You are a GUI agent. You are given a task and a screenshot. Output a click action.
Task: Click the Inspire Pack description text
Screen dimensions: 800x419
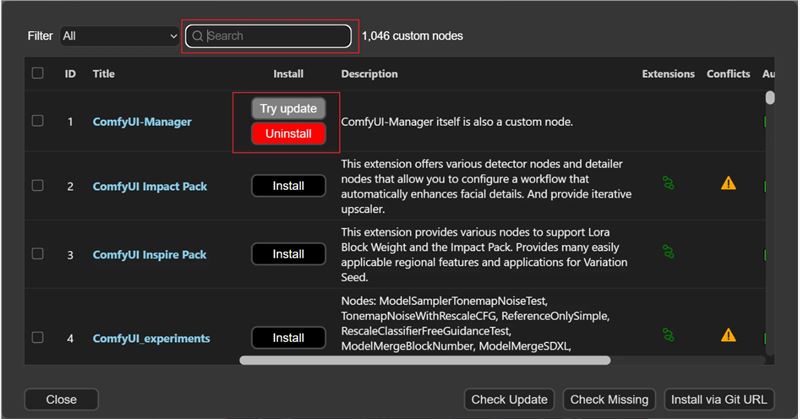(484, 255)
